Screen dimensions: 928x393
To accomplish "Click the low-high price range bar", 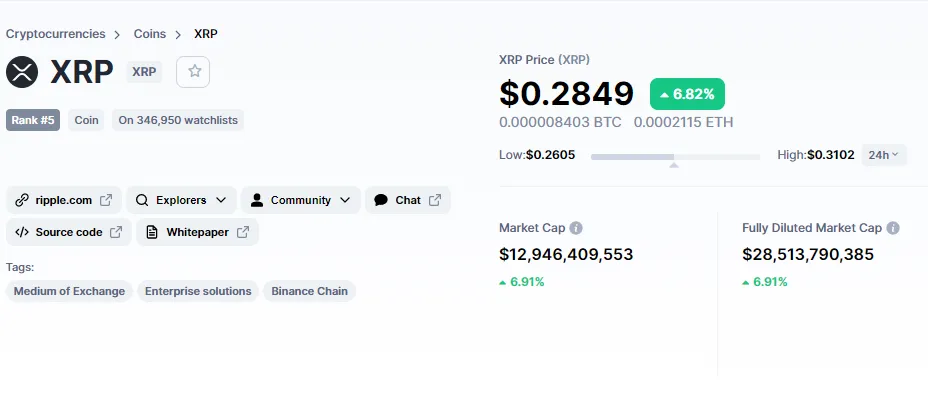I will pos(675,157).
